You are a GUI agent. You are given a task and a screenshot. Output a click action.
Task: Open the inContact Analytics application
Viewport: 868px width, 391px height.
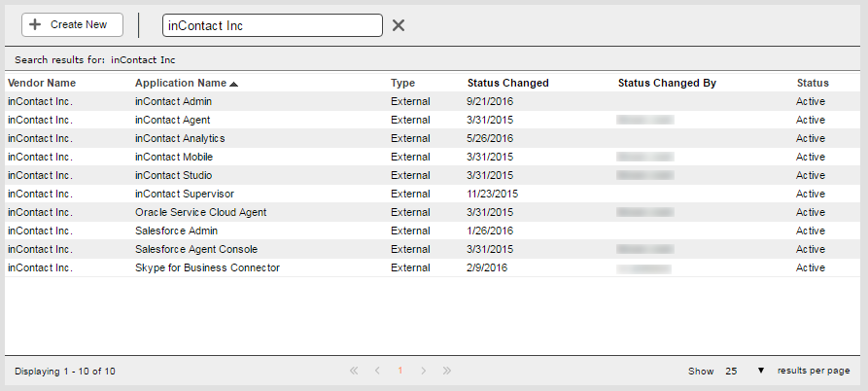coord(180,138)
